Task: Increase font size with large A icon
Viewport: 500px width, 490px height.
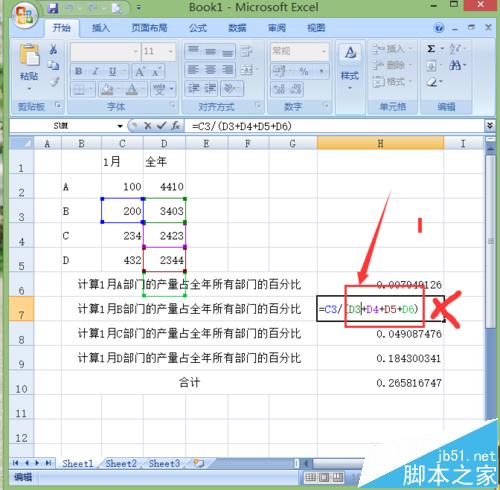Action: (139, 71)
